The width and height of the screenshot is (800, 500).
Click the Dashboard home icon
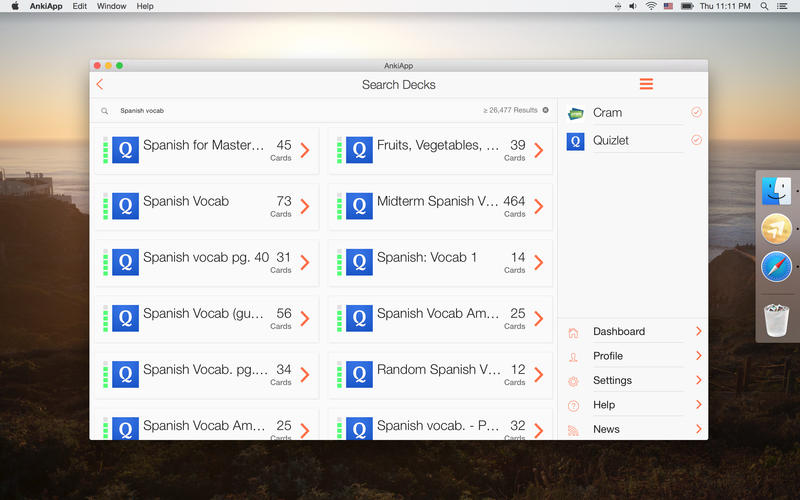[x=573, y=332]
